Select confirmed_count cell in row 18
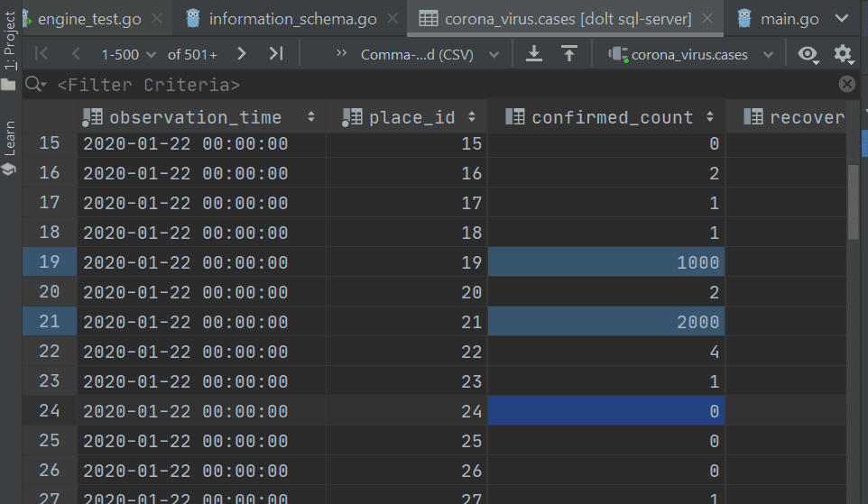Viewport: 868px width, 504px height. 606,233
